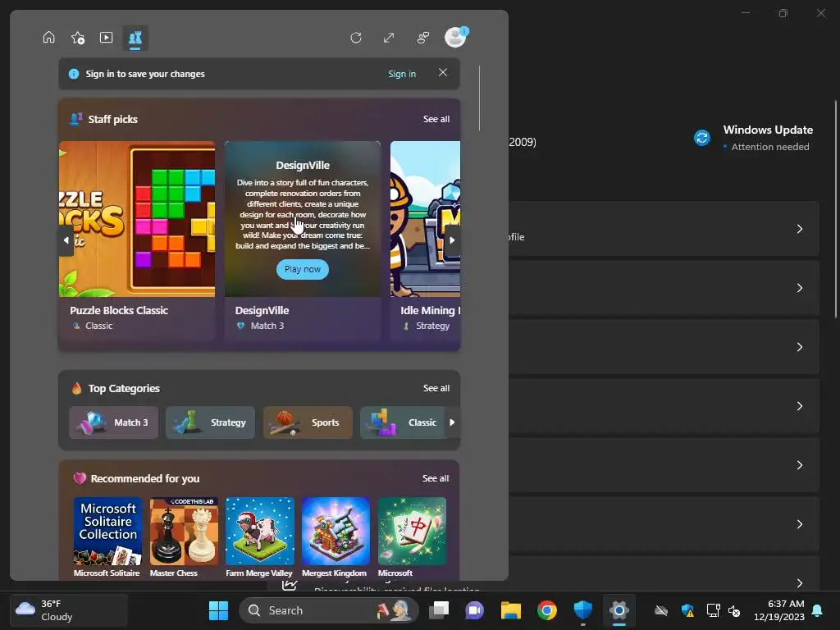Image resolution: width=840 pixels, height=630 pixels.
Task: See all Recommended for you games
Action: (x=436, y=478)
